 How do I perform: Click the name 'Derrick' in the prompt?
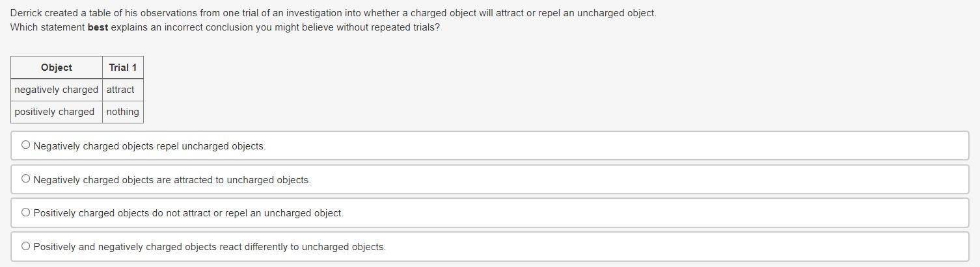[26, 13]
